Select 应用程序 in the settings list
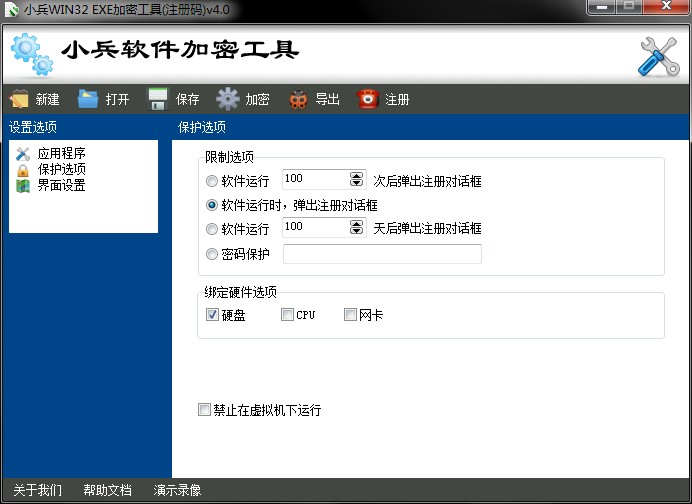This screenshot has height=504, width=692. pos(61,154)
